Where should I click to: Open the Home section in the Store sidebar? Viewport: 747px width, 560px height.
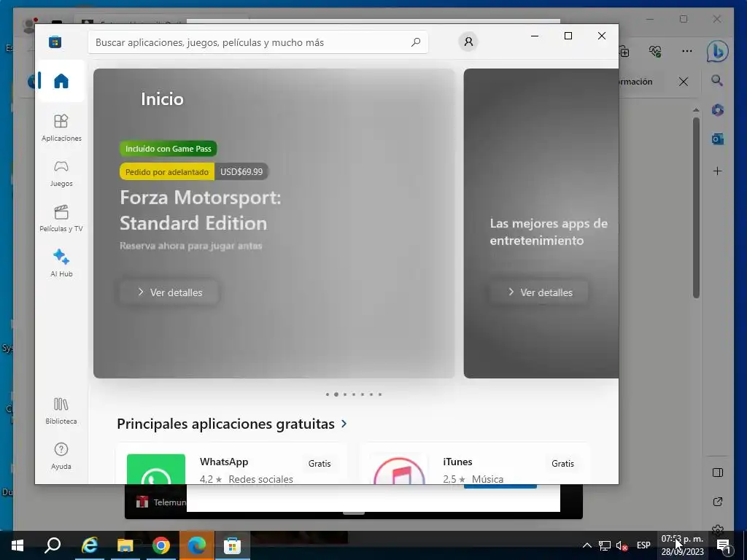click(61, 81)
